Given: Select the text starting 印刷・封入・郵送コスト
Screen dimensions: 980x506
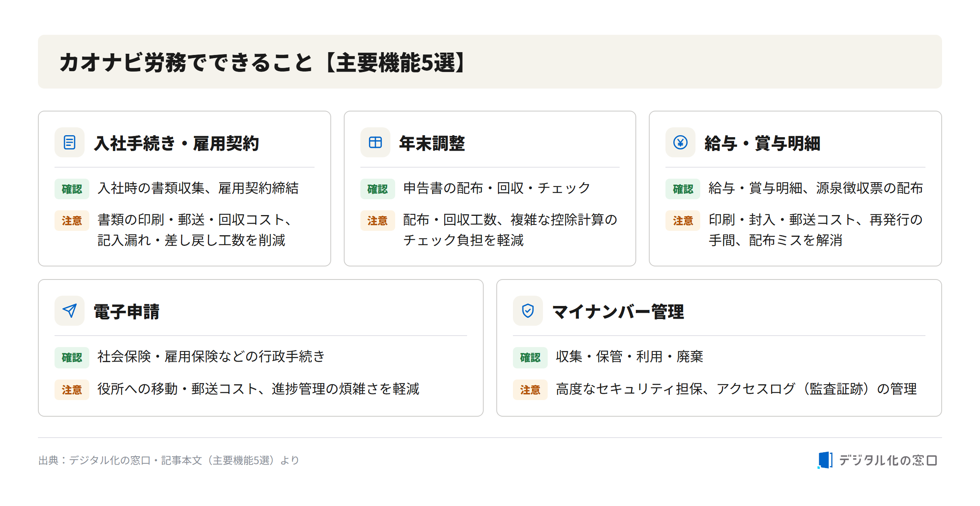Looking at the screenshot, I should (816, 230).
